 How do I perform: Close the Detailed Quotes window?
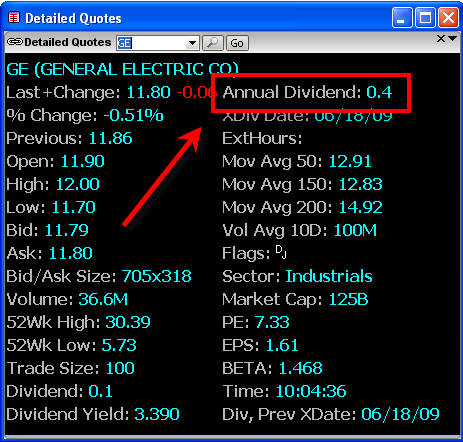(x=448, y=18)
